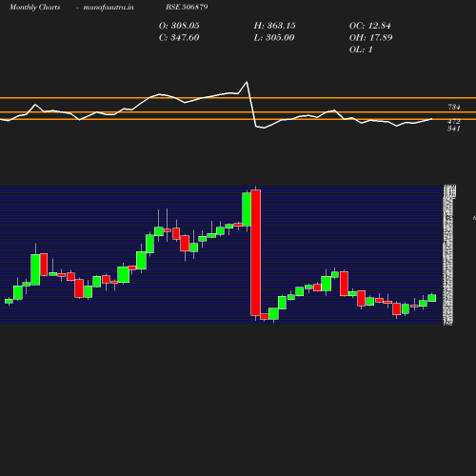Select the "BSE 506879" stock code

[x=187, y=7]
